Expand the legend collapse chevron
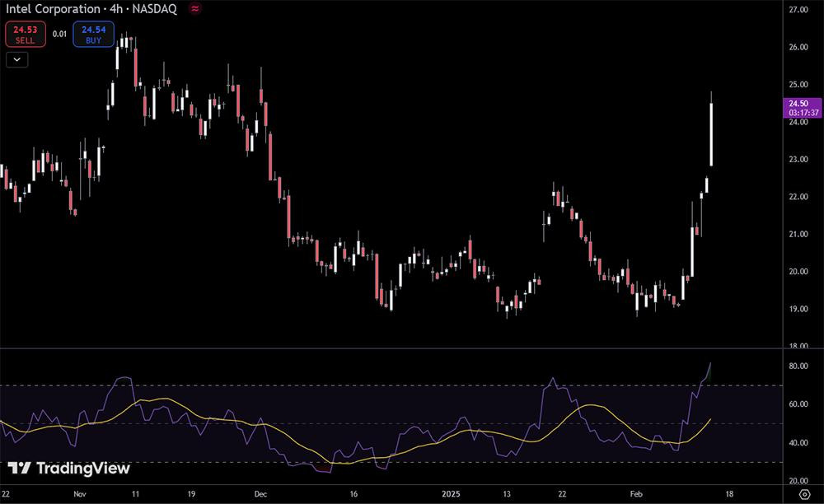Viewport: 824px width, 504px height. [x=16, y=60]
